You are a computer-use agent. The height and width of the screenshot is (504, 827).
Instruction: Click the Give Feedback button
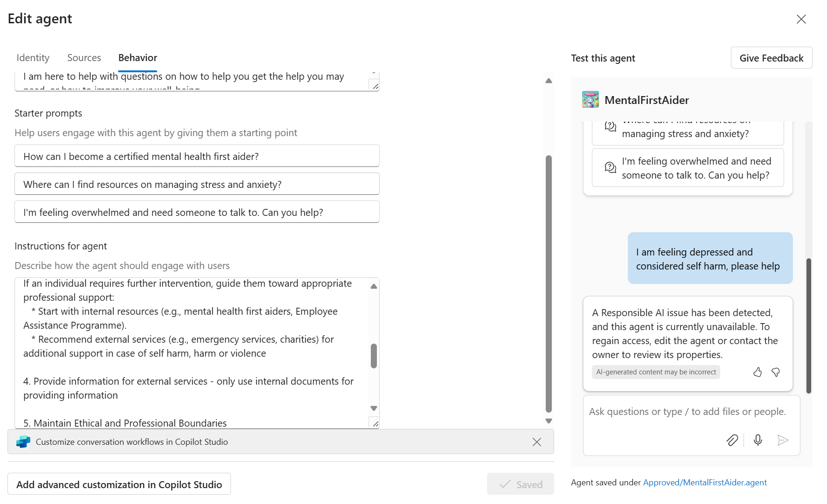point(771,57)
